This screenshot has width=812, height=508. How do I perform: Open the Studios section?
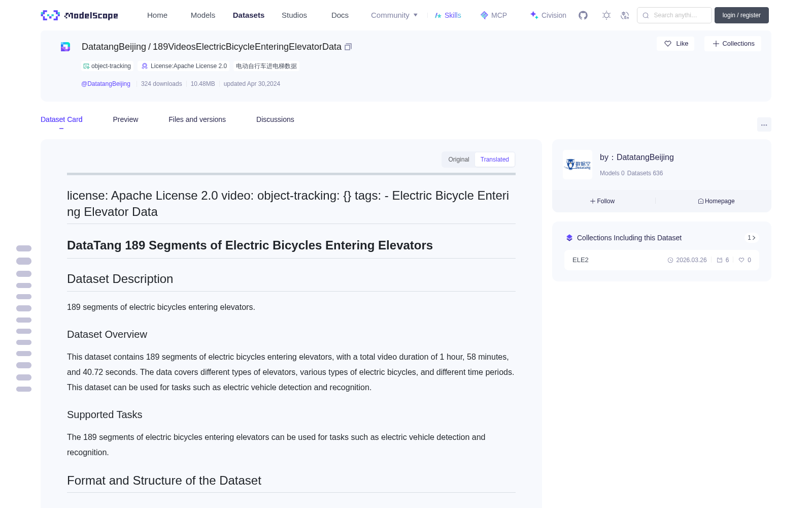pos(294,15)
